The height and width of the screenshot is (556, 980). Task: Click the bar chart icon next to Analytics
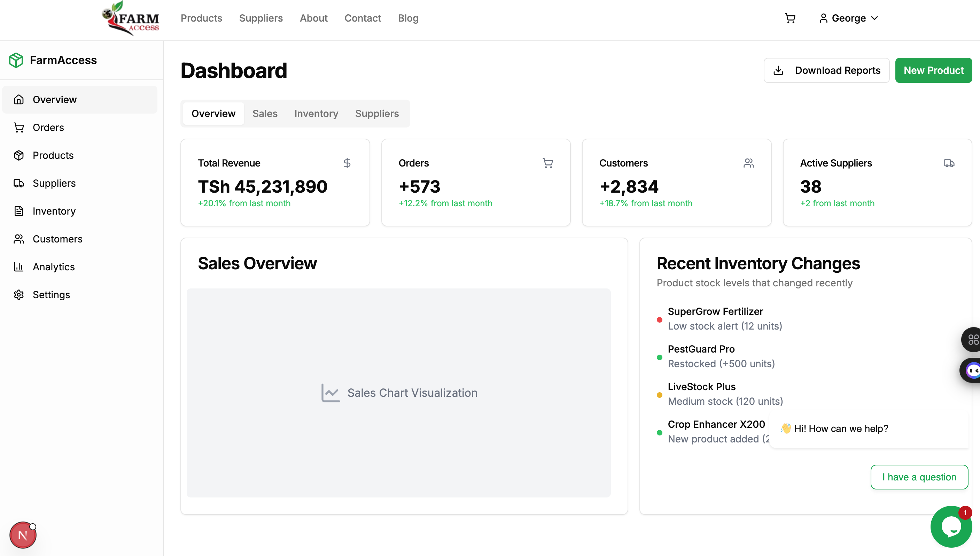pyautogui.click(x=19, y=267)
